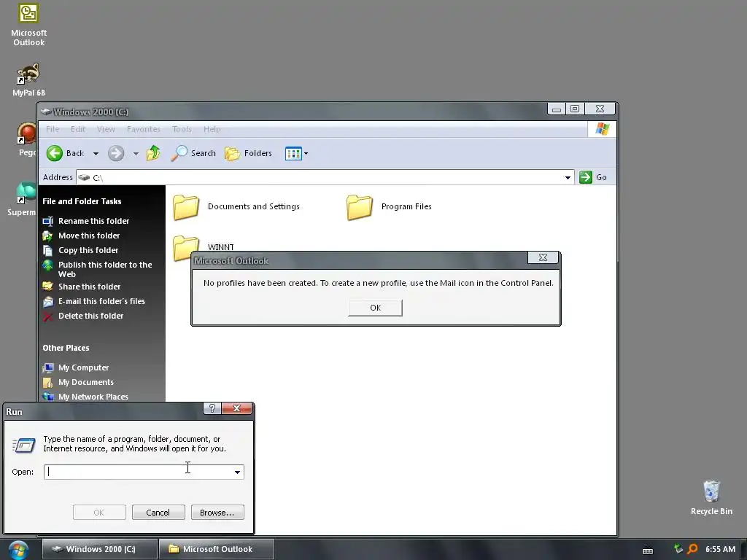
Task: Open the Edit menu
Action: 77,129
